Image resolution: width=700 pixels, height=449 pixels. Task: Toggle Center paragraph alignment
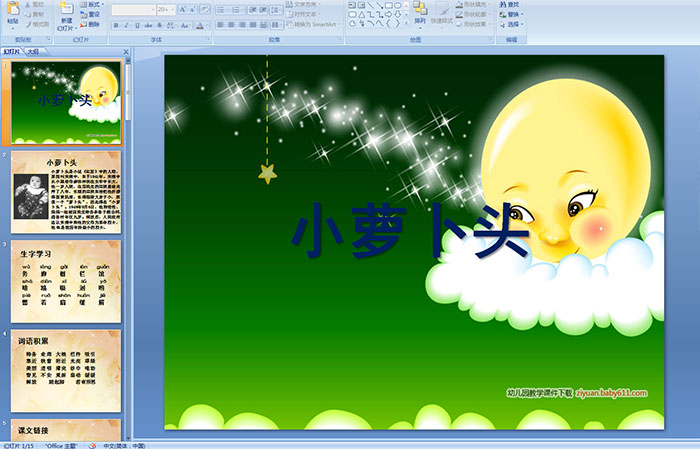coord(231,25)
